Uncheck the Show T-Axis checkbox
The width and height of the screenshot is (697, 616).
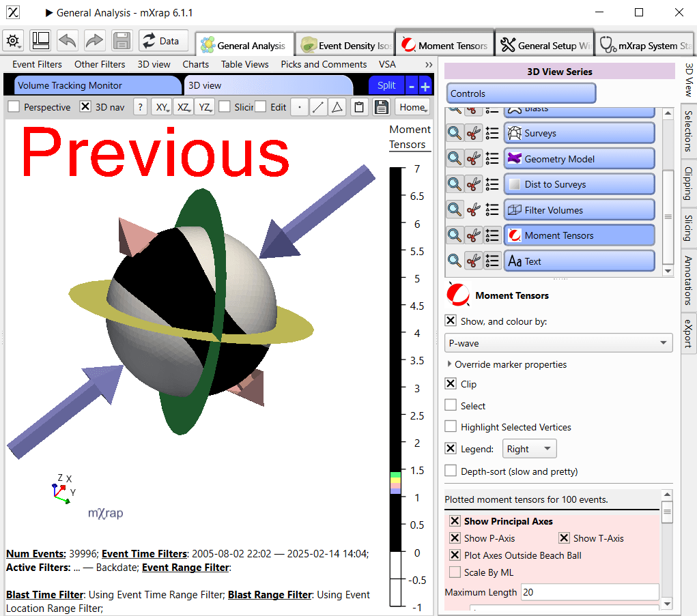click(564, 538)
